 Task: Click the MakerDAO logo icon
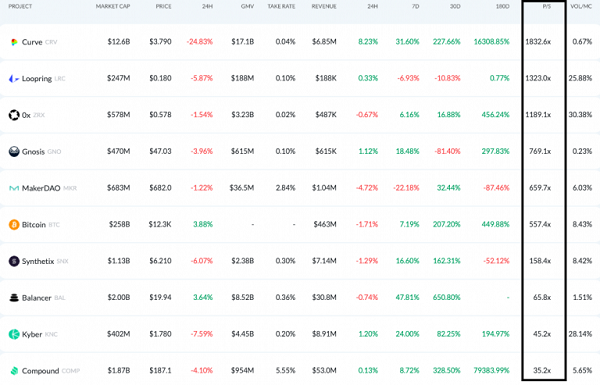tap(14, 188)
